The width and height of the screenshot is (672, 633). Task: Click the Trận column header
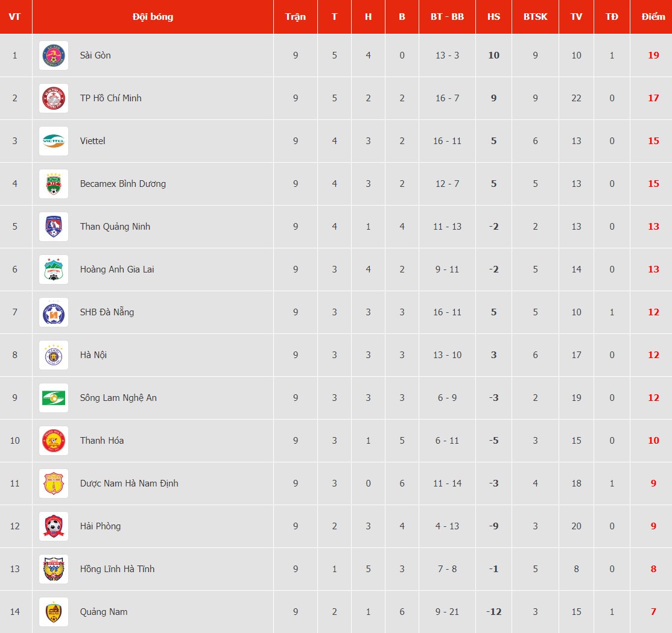pos(296,17)
